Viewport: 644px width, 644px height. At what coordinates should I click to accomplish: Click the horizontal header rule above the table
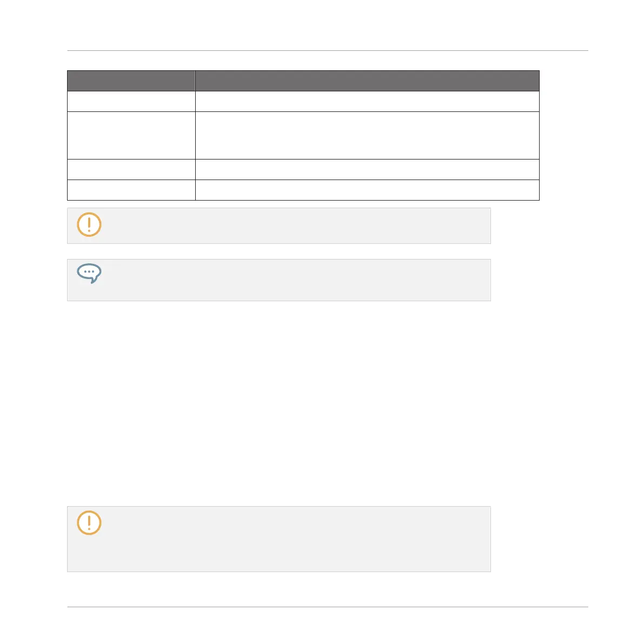tap(328, 50)
